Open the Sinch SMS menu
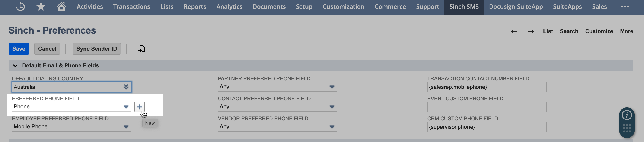Viewport: 644px width, 142px height. coord(464,7)
